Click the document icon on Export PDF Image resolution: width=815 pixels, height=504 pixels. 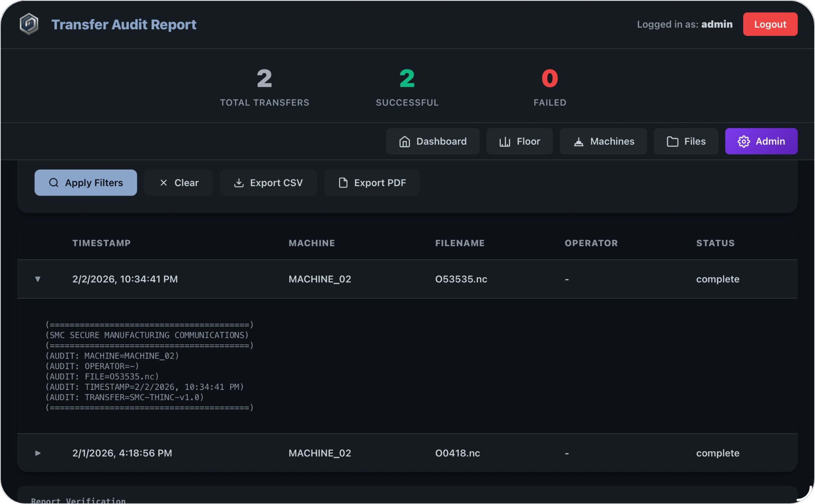pos(343,183)
